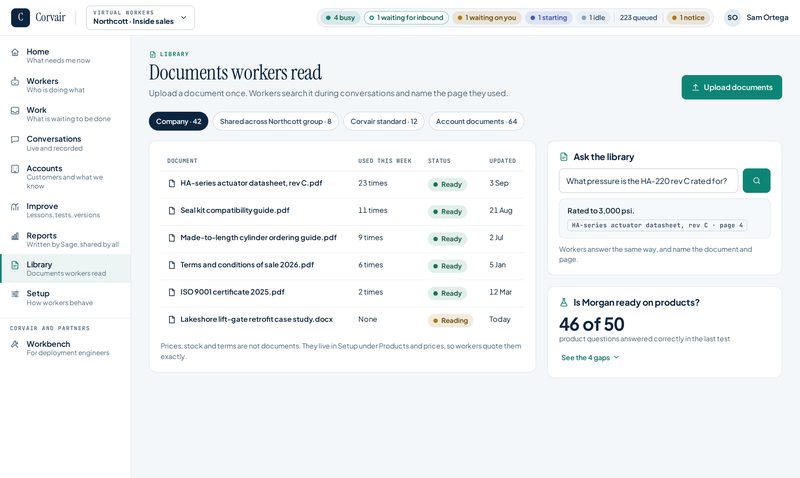Open the Conversations menu item label
The image size is (800, 478).
tap(54, 139)
